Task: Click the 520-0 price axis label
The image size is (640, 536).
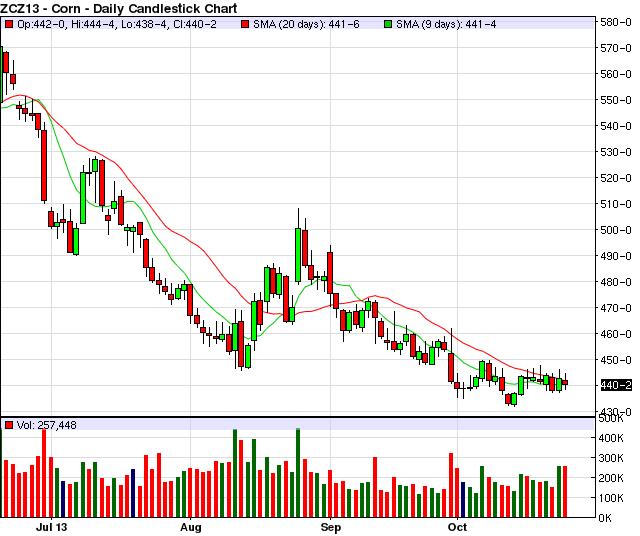Action: [616, 178]
